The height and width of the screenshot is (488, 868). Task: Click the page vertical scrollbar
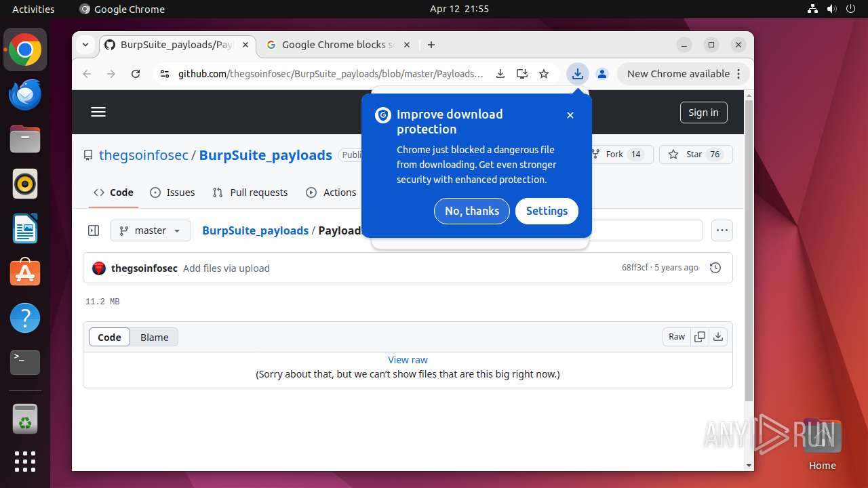pyautogui.click(x=749, y=251)
